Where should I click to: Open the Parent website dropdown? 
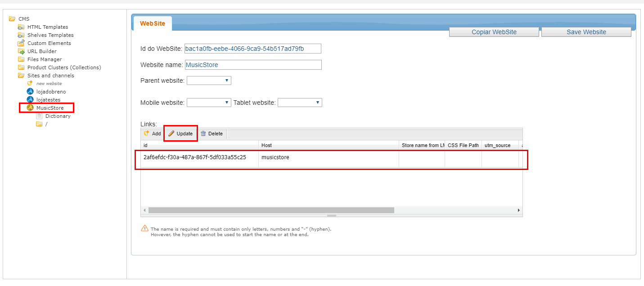coord(209,80)
